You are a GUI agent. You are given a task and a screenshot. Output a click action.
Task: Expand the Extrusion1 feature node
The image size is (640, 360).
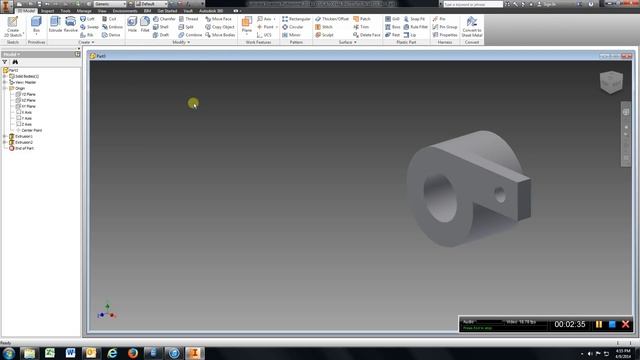5,136
